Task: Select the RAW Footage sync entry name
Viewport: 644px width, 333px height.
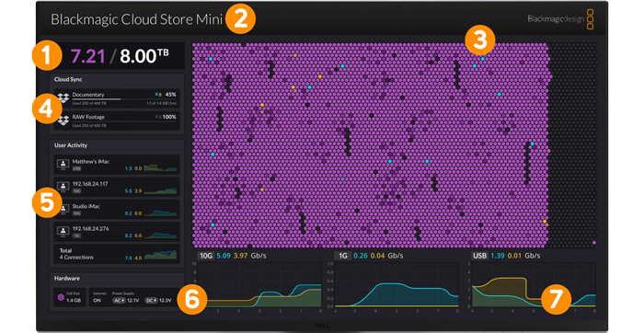Action: tap(88, 117)
